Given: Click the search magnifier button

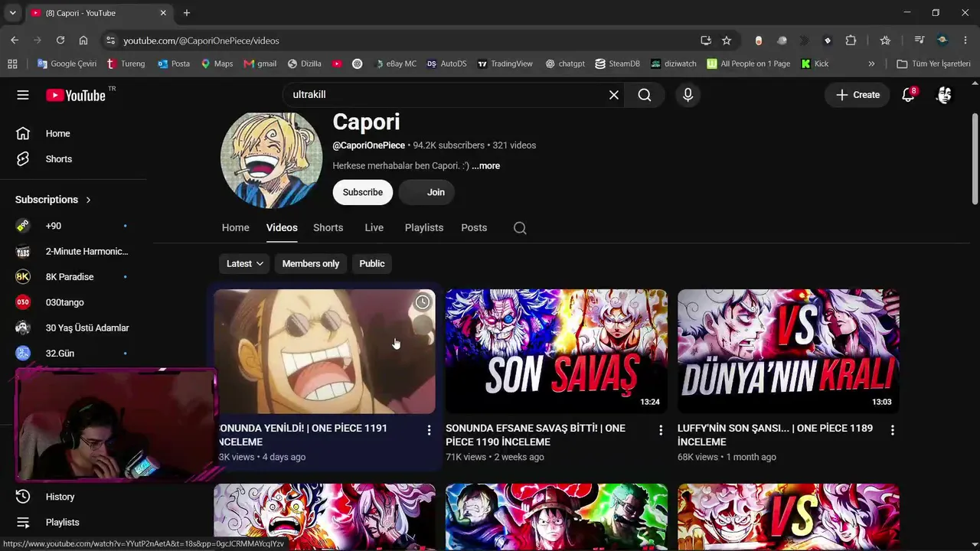Looking at the screenshot, I should tap(645, 95).
